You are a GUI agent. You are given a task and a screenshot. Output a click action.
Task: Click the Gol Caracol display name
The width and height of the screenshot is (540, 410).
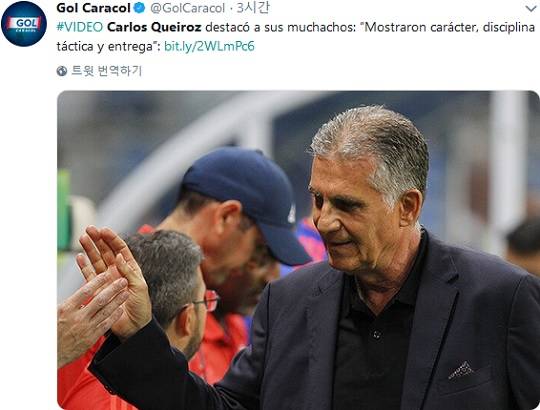pos(93,8)
